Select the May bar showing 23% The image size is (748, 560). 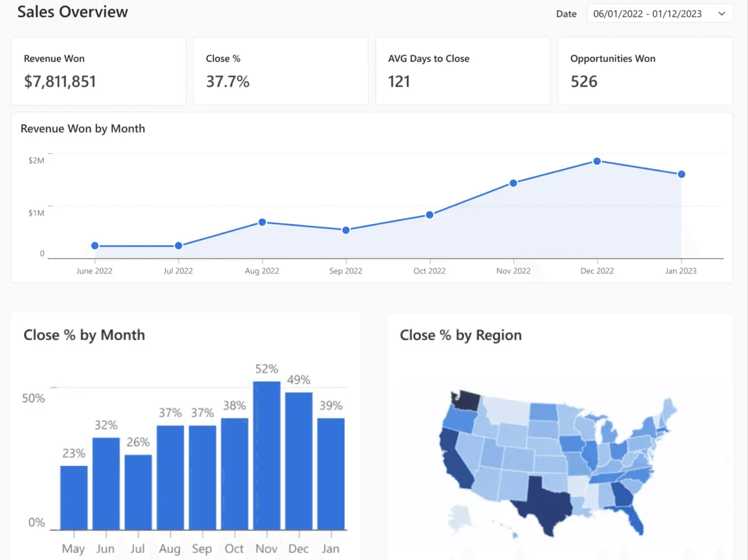tap(74, 497)
